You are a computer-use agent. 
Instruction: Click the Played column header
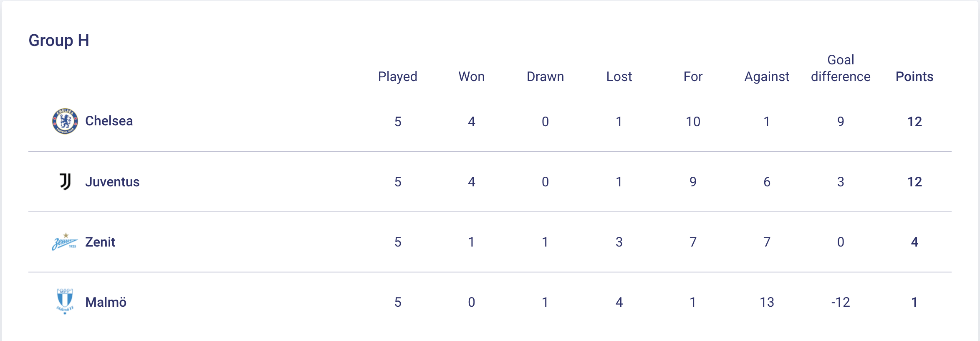pyautogui.click(x=397, y=76)
